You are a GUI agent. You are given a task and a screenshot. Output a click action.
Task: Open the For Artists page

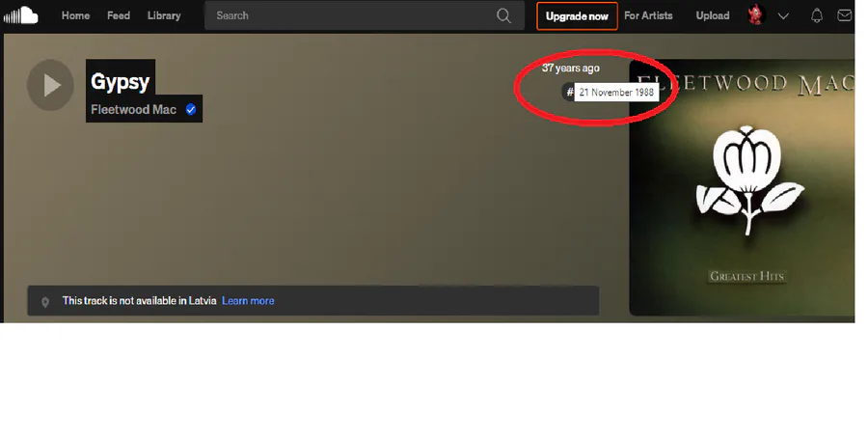648,15
